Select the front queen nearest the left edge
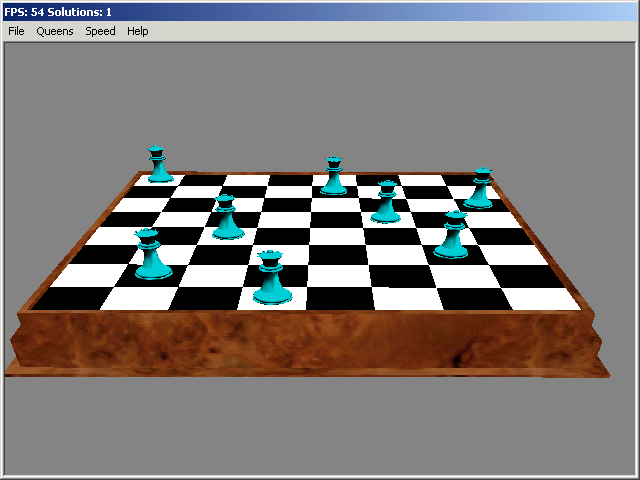The image size is (640, 480). 150,256
